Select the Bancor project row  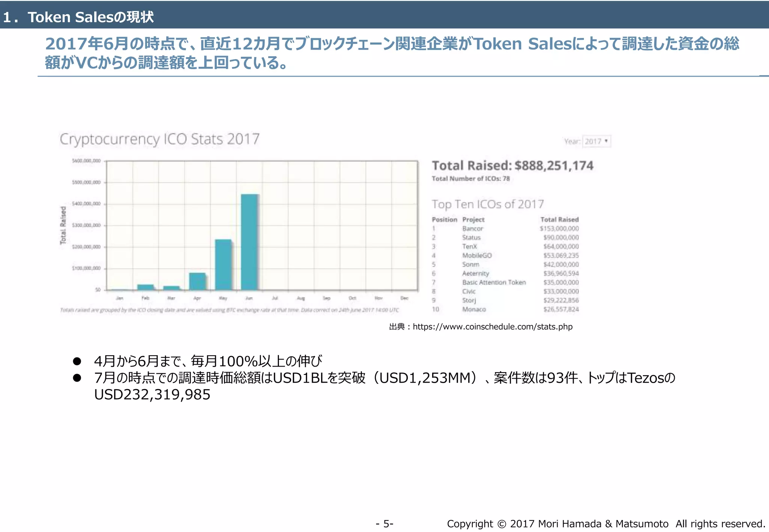click(505, 228)
